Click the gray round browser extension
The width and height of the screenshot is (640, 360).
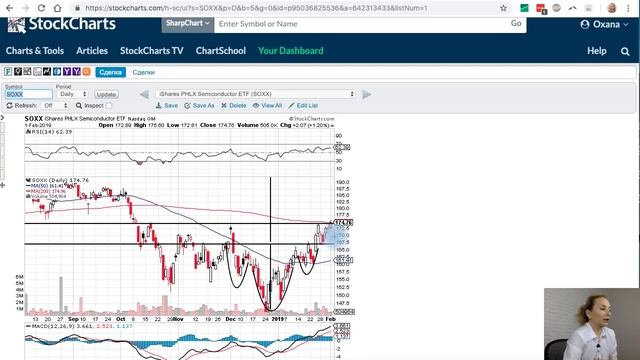click(x=556, y=8)
